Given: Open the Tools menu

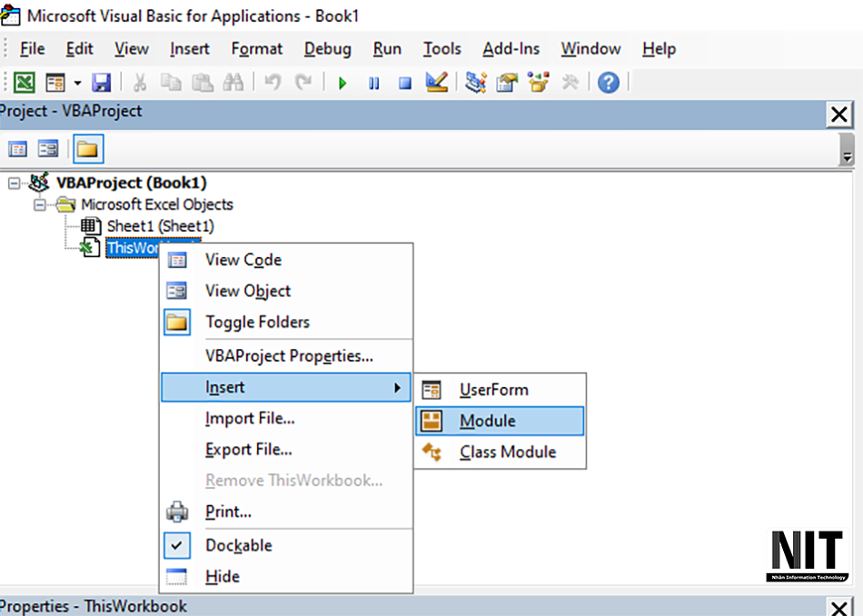Looking at the screenshot, I should (x=442, y=49).
